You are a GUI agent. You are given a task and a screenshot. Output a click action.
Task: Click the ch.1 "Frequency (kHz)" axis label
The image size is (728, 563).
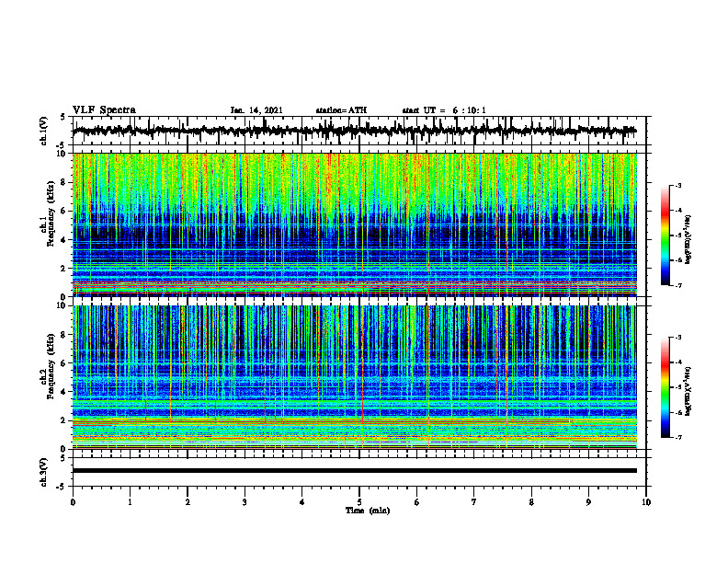[51, 212]
